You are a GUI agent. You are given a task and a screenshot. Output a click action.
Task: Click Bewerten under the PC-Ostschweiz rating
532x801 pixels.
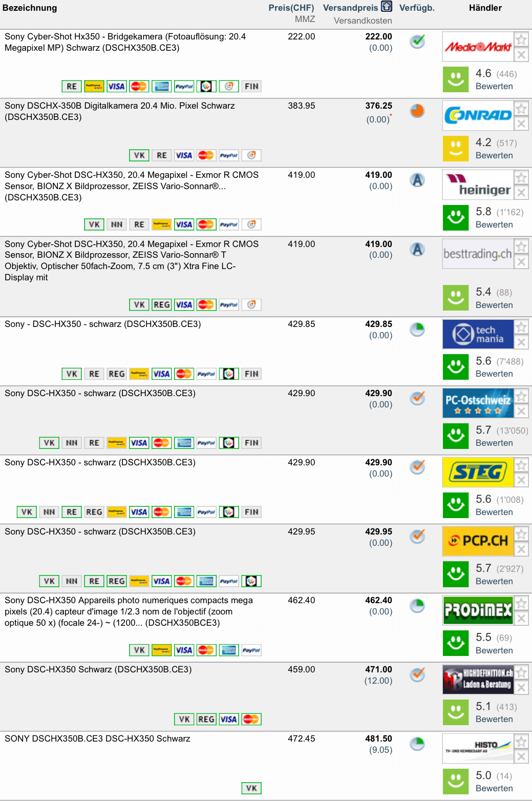click(494, 443)
